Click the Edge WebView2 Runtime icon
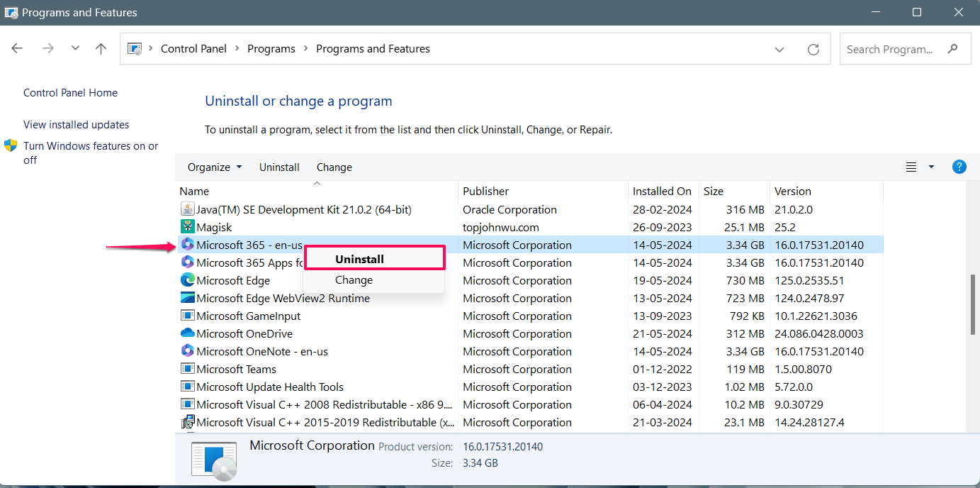The height and width of the screenshot is (488, 980). tap(188, 298)
